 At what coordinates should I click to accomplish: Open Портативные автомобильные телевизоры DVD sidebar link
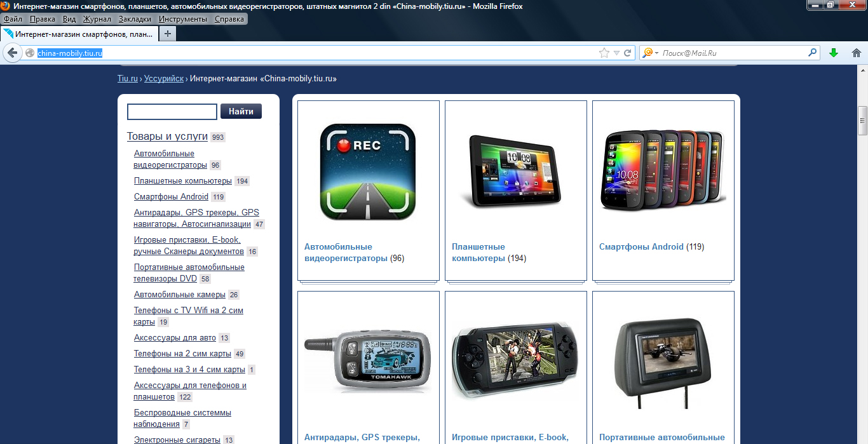189,273
